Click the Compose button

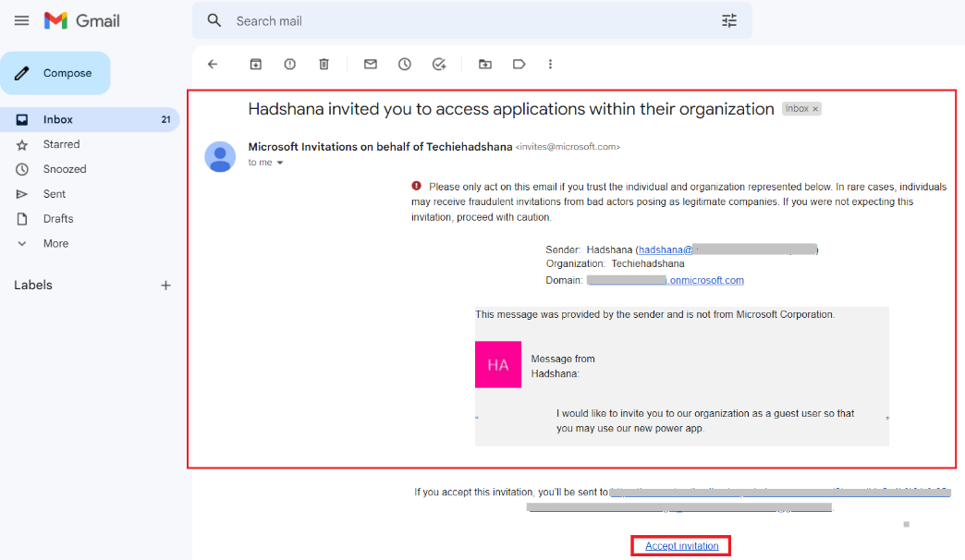point(55,72)
